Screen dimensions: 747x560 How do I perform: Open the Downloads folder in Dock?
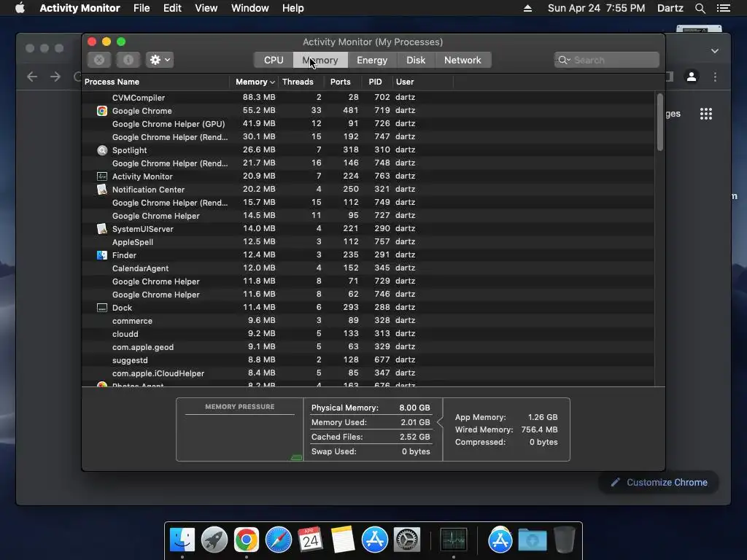click(x=532, y=540)
